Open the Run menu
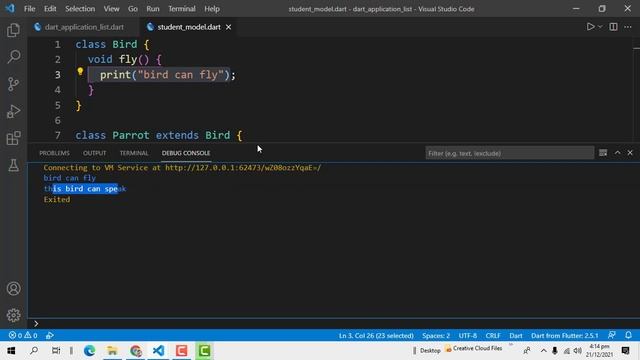 coord(153,9)
